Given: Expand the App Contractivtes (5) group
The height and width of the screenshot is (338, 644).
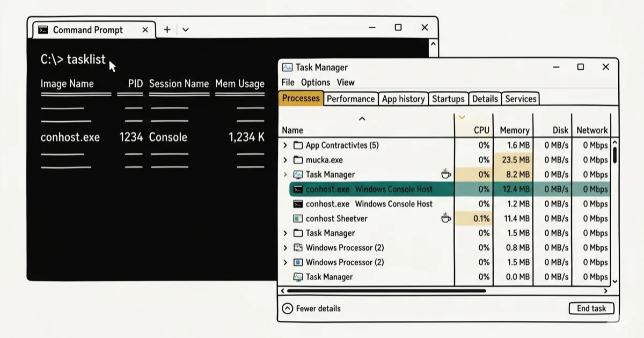Looking at the screenshot, I should point(285,145).
